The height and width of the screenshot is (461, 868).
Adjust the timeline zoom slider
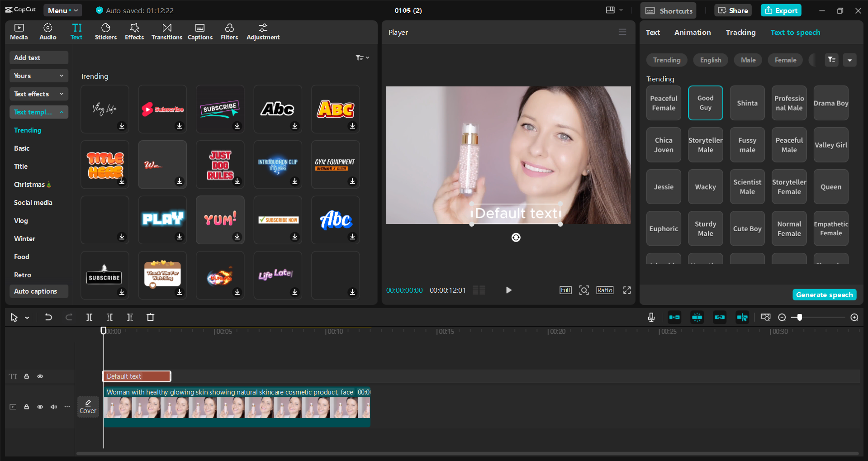tap(799, 317)
